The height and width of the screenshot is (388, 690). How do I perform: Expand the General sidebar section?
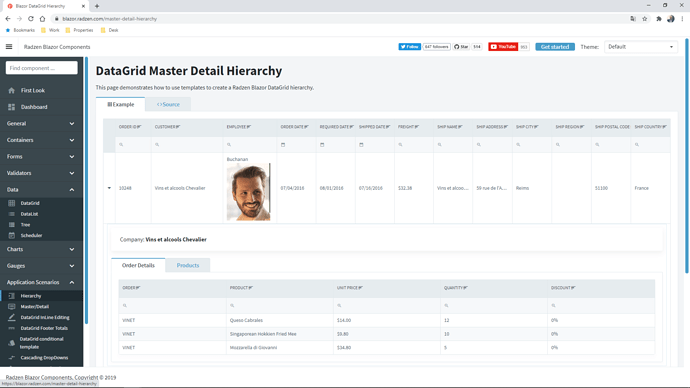(41, 124)
